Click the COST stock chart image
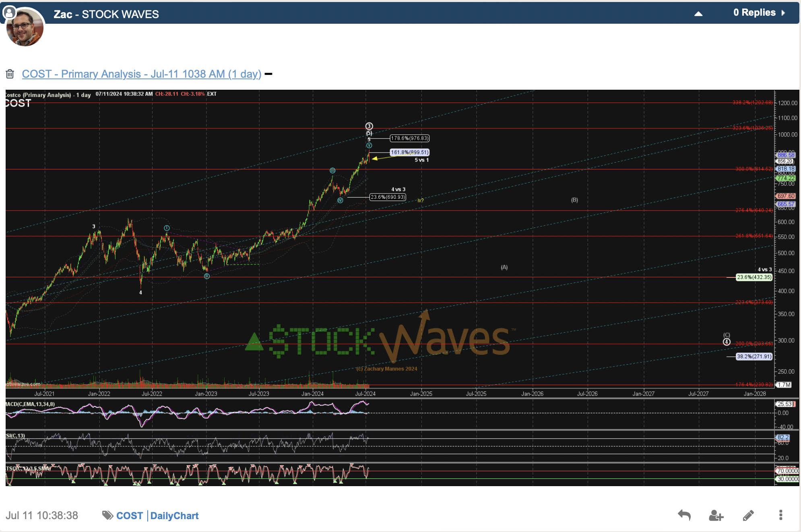This screenshot has height=532, width=801. (x=402, y=288)
